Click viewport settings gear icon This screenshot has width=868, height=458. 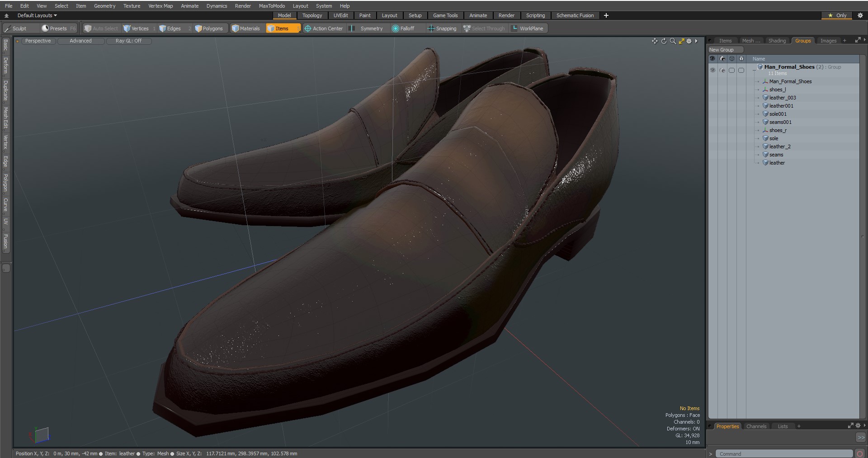pyautogui.click(x=689, y=41)
